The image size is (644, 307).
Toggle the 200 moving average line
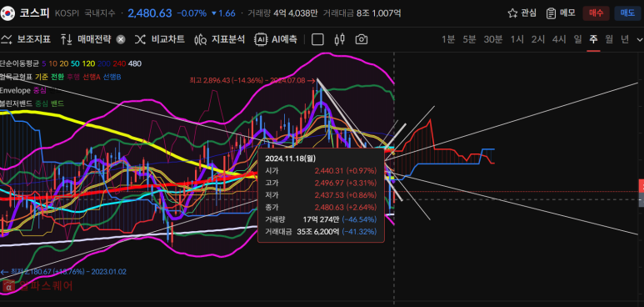coord(104,63)
